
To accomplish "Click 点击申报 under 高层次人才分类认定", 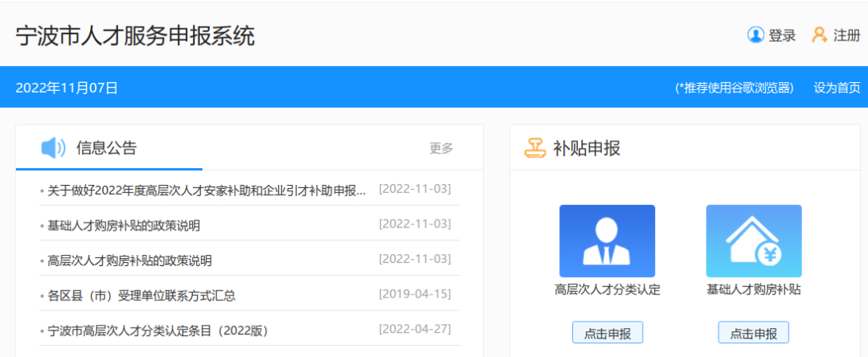I will [x=608, y=332].
